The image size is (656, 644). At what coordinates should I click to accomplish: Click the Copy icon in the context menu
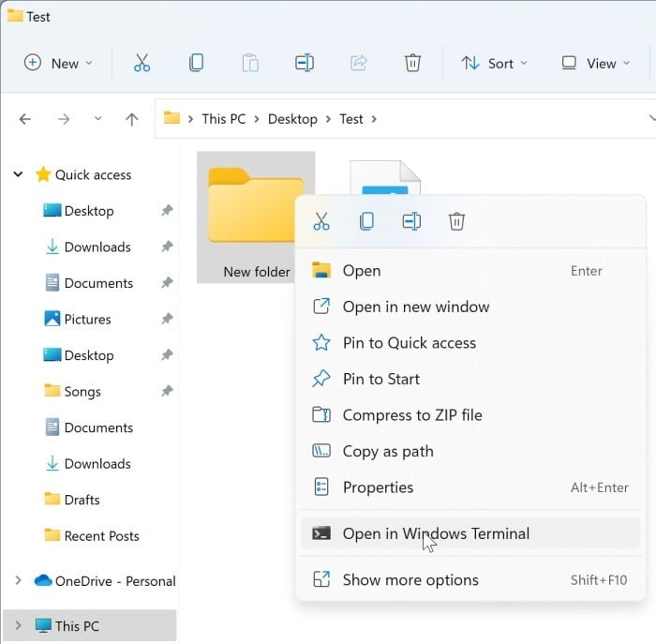pyautogui.click(x=366, y=221)
